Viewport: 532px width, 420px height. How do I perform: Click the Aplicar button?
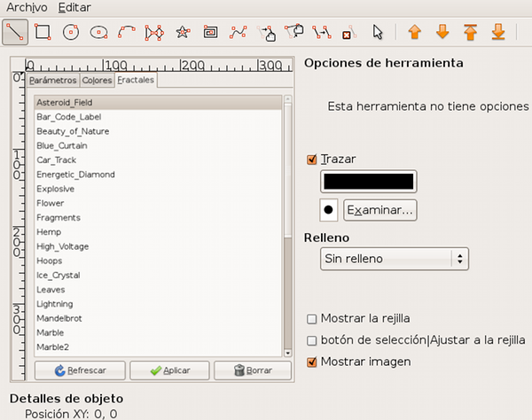point(169,370)
